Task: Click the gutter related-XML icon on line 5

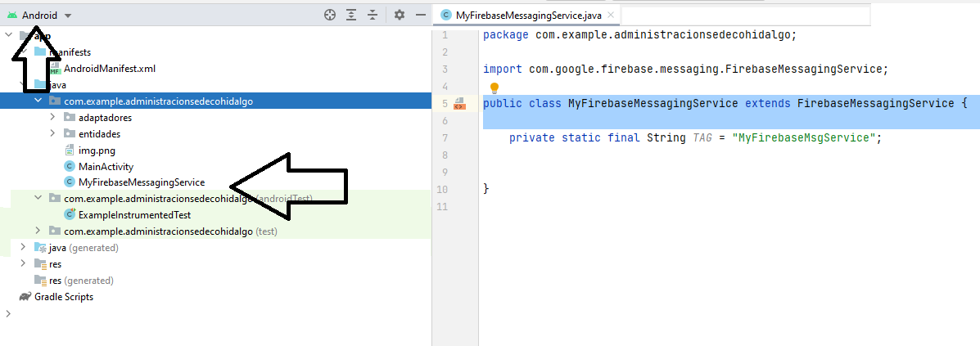Action: click(459, 103)
